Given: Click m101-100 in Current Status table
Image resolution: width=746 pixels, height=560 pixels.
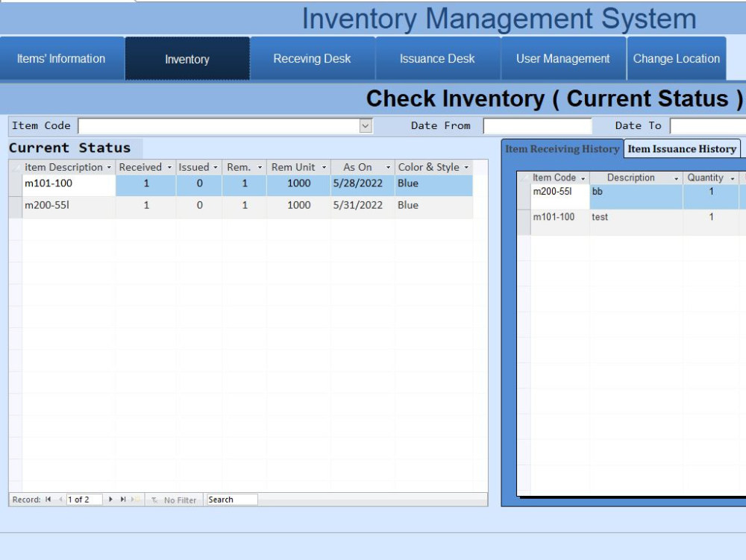Looking at the screenshot, I should [69, 186].
